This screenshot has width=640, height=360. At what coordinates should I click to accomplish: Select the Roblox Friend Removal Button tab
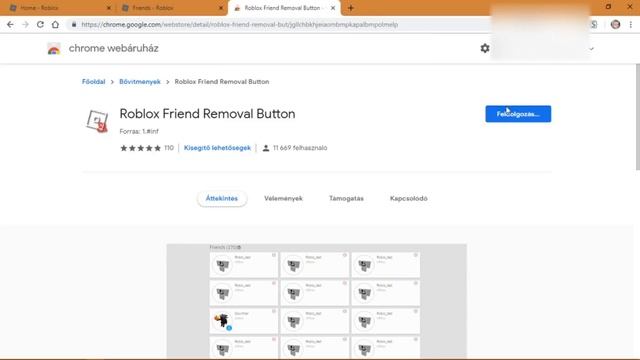(284, 8)
